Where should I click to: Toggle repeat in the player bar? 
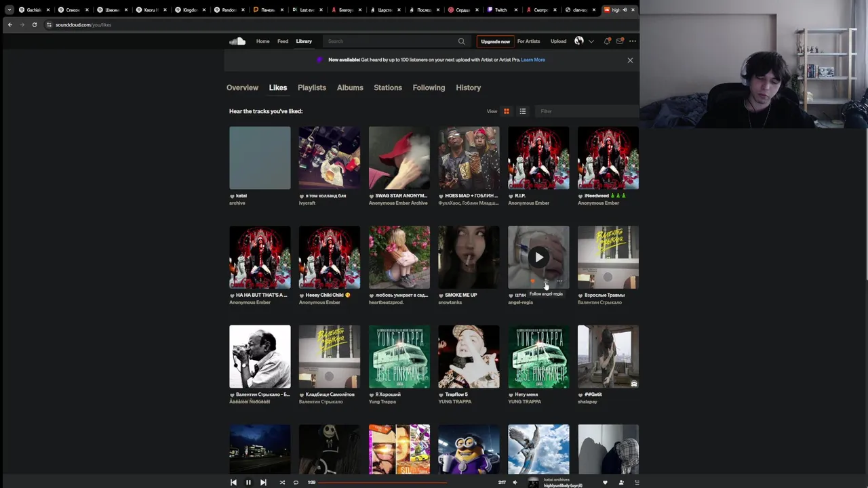point(296,483)
